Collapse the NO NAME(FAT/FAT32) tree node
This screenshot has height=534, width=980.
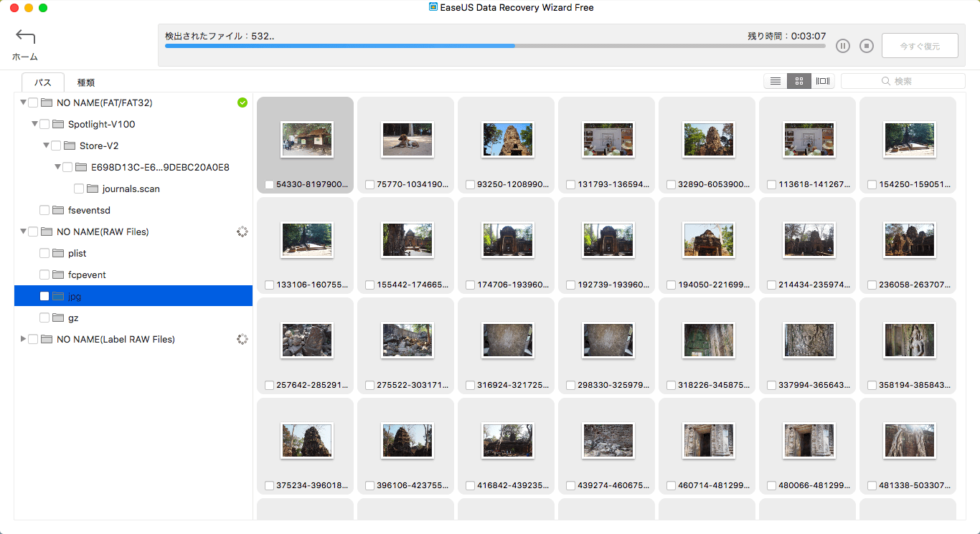[x=23, y=103]
